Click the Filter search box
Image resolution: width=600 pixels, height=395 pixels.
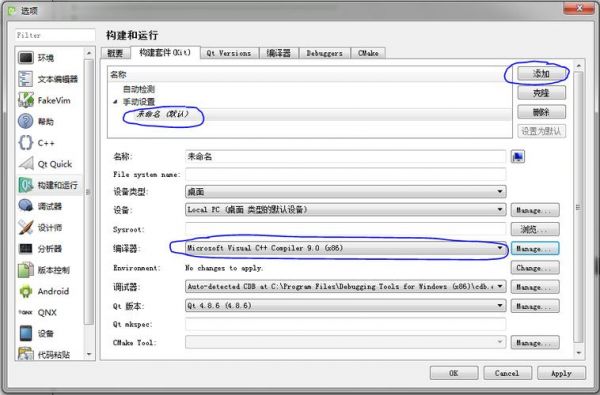(55, 35)
